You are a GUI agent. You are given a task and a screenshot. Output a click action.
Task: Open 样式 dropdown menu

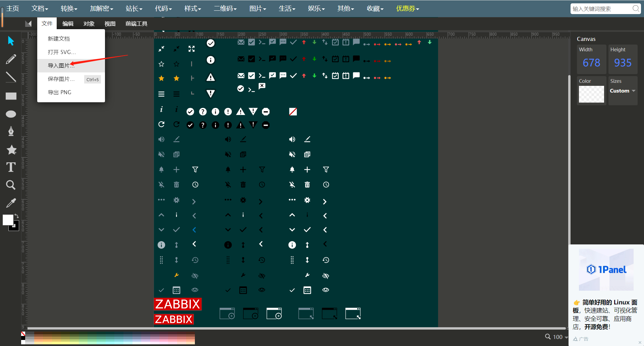click(193, 8)
